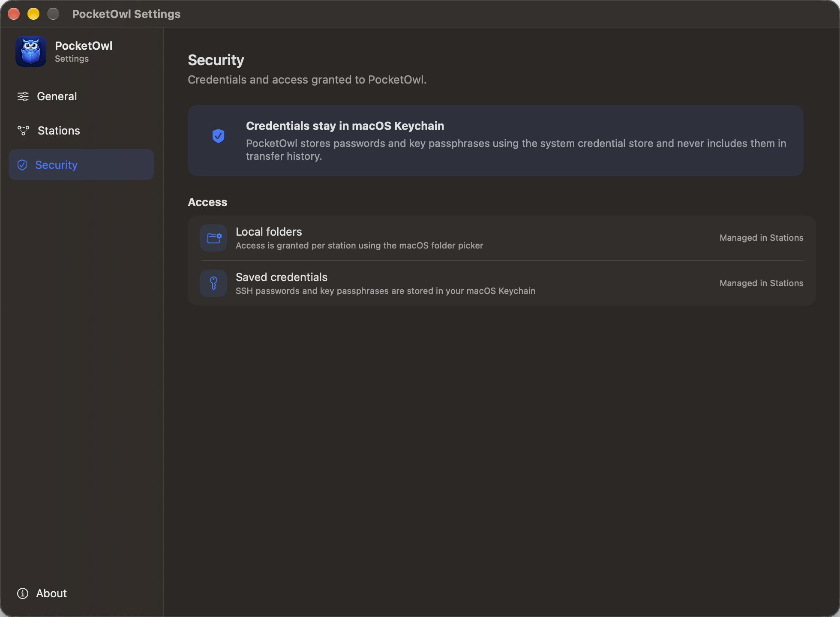Click the Saved credentials key icon
The image size is (840, 617).
(x=213, y=283)
